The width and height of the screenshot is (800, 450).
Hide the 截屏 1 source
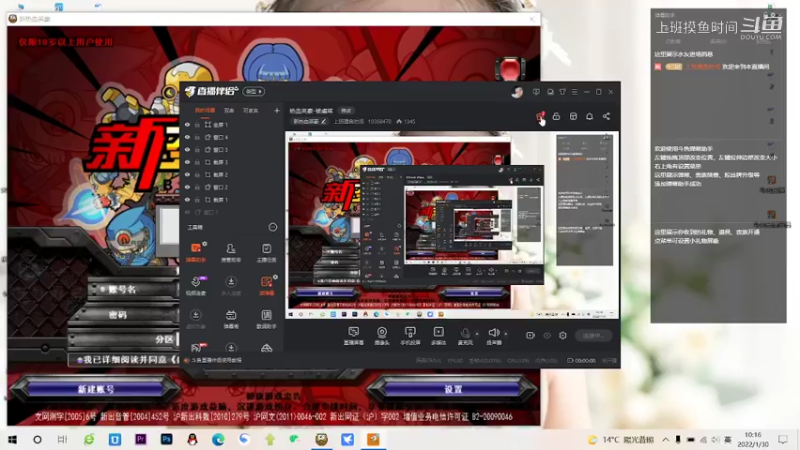(x=187, y=199)
